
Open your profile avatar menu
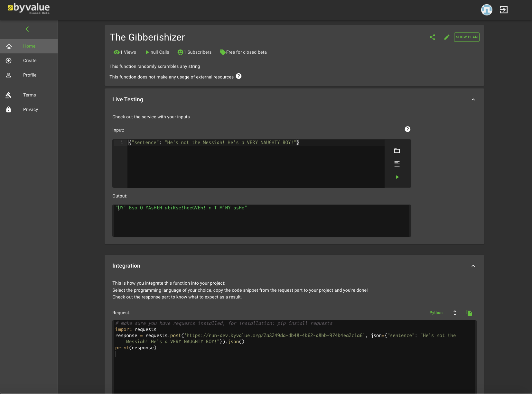click(486, 10)
